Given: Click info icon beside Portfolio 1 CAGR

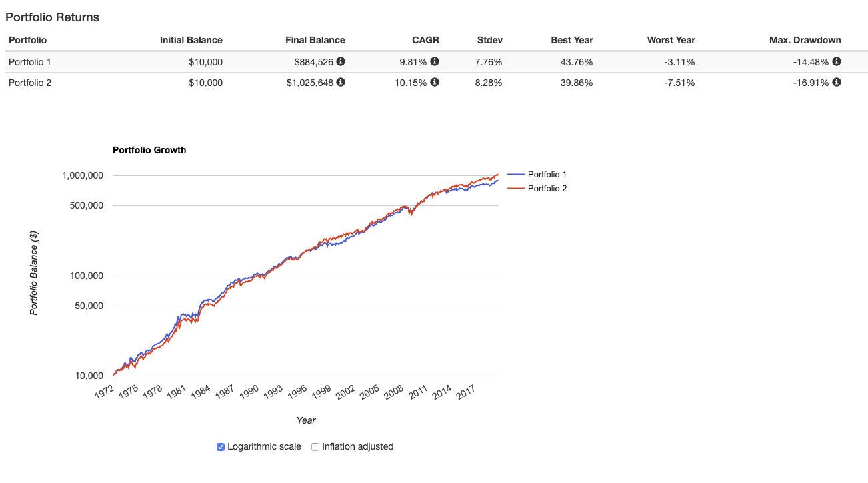Looking at the screenshot, I should (x=435, y=61).
